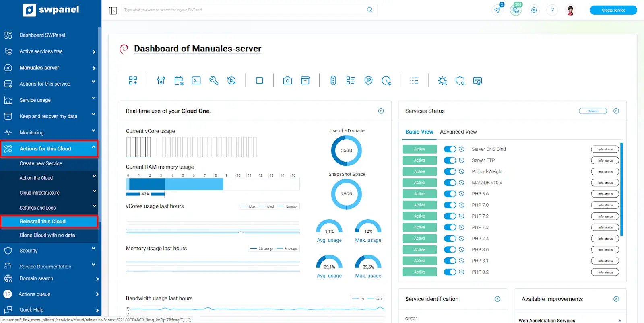Toggle the PHP 5.6 switch

pyautogui.click(x=450, y=194)
